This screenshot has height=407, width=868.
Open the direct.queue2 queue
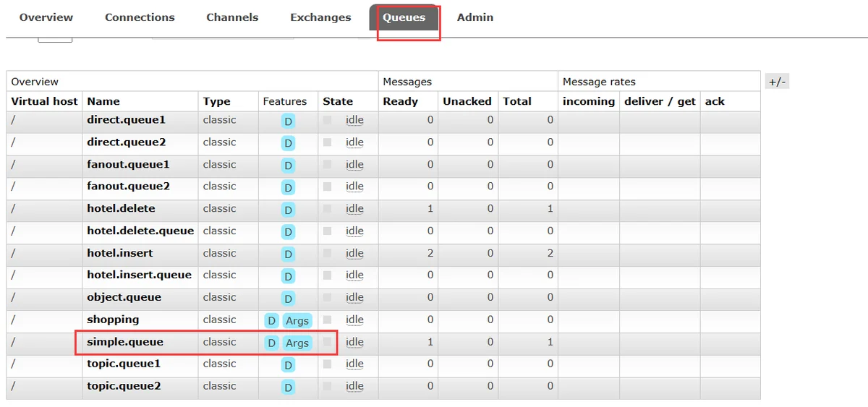(126, 142)
